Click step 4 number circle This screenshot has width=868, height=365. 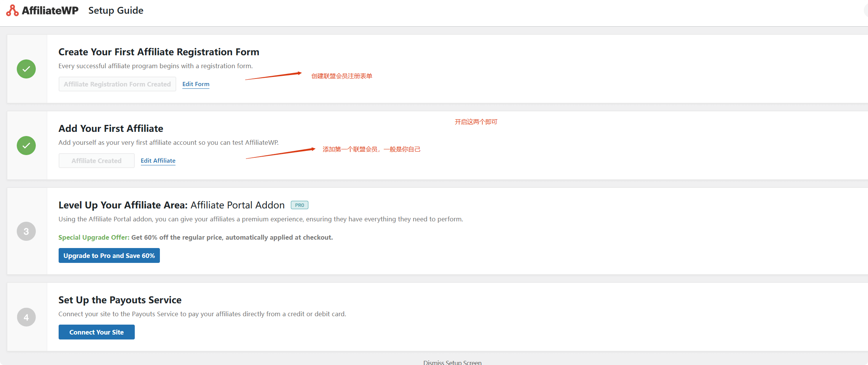[26, 317]
